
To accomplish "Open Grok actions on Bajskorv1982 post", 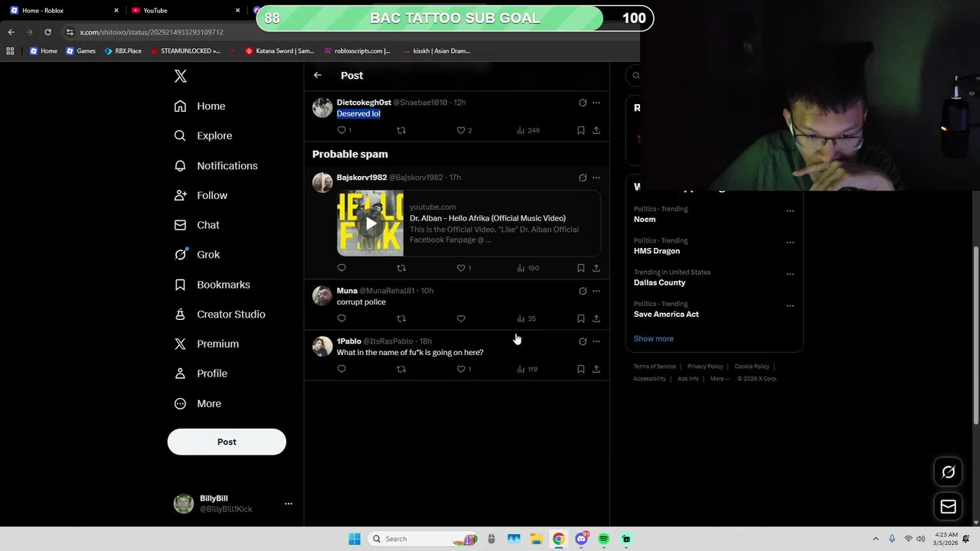I will pyautogui.click(x=583, y=178).
